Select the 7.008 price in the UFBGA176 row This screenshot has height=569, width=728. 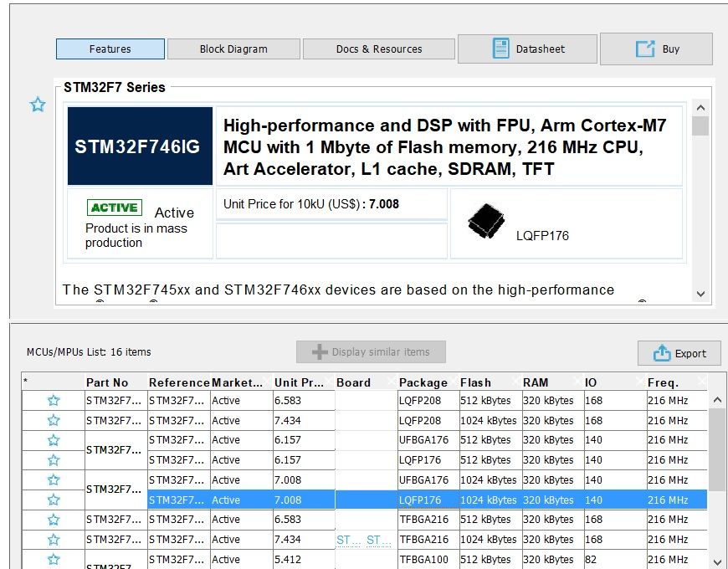(x=304, y=480)
